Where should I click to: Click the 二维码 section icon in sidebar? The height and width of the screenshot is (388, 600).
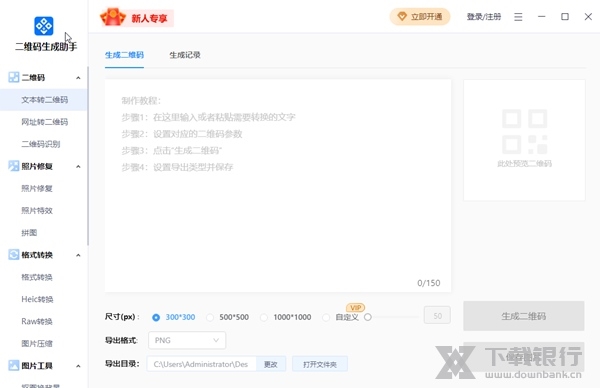pyautogui.click(x=14, y=77)
